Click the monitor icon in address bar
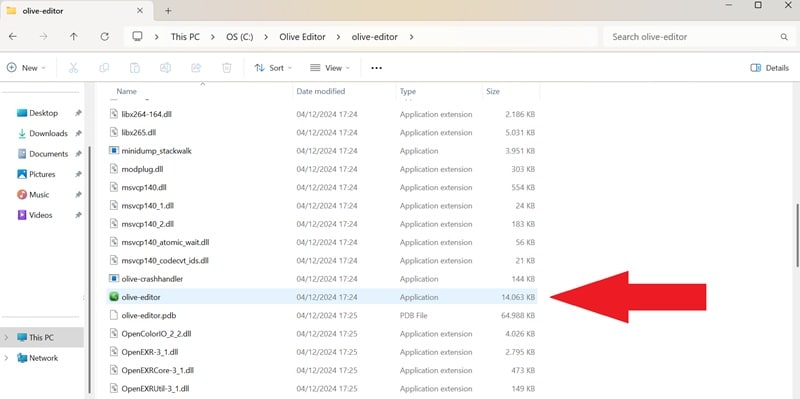Screen dimensions: 800x399 pyautogui.click(x=137, y=36)
